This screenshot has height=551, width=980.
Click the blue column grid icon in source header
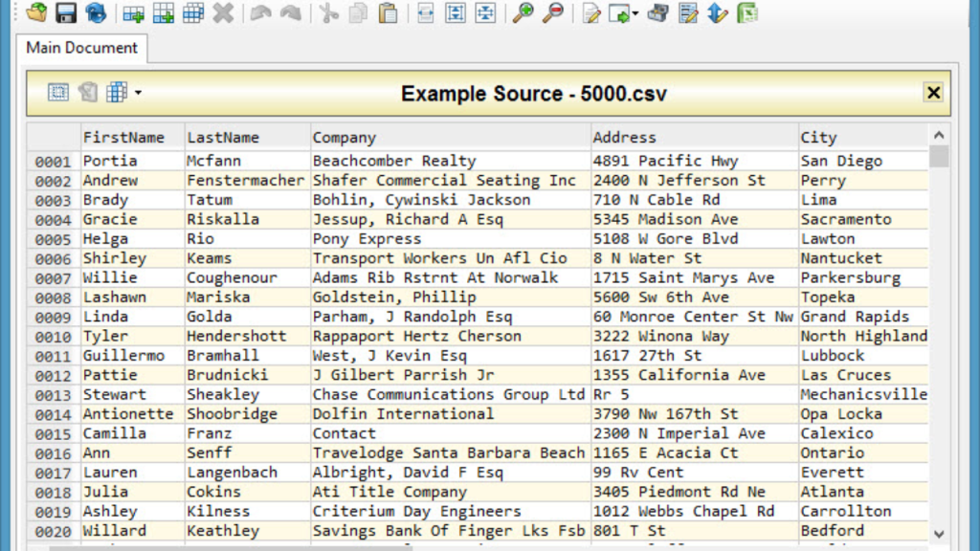pos(116,93)
